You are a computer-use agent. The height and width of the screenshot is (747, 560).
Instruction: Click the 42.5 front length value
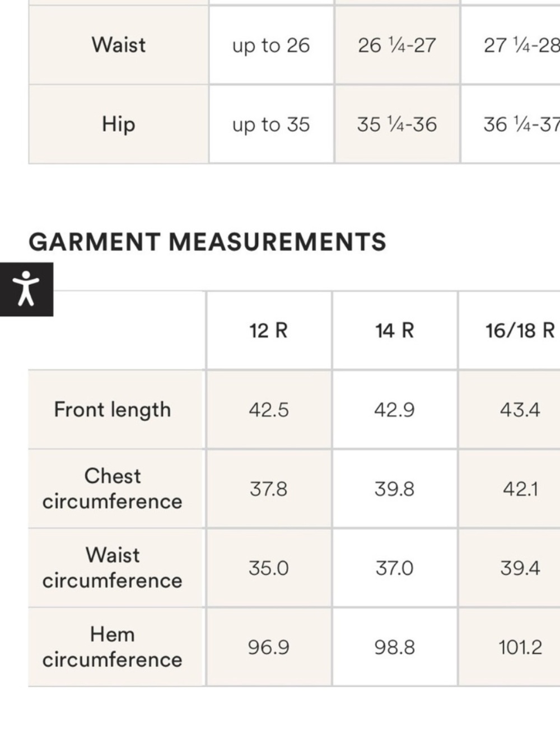269,410
